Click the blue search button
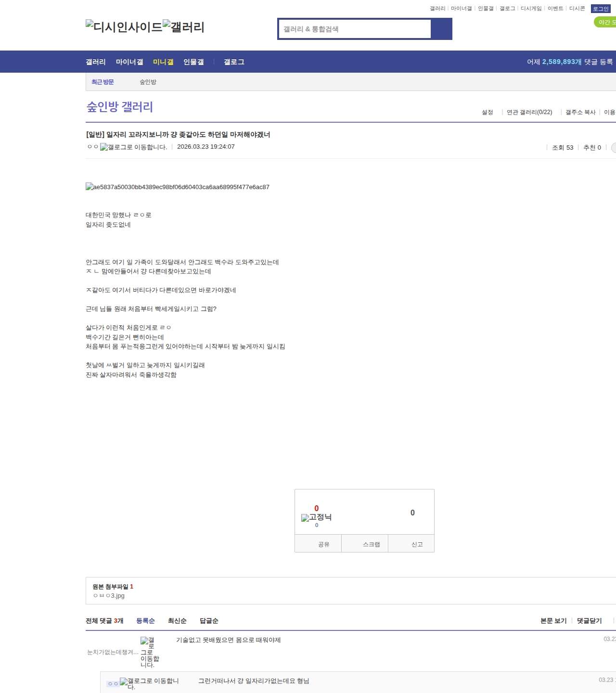This screenshot has width=616, height=693. [441, 29]
